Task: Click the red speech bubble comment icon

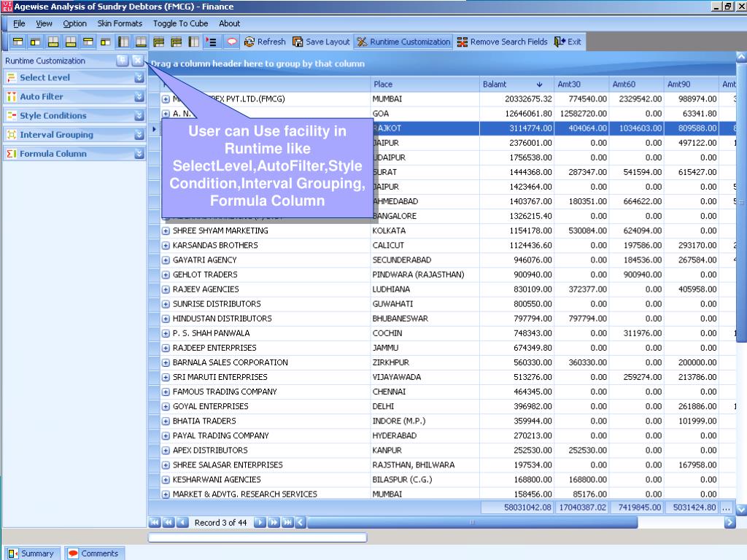Action: click(231, 42)
